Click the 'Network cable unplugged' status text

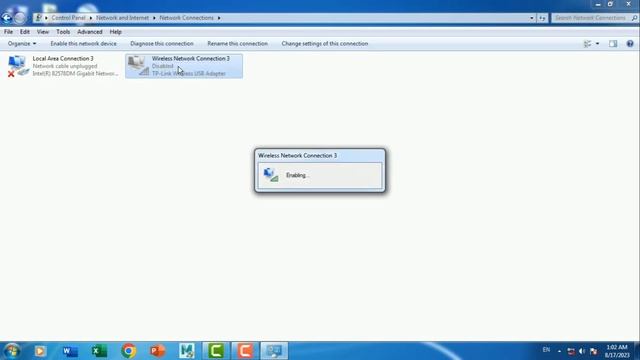pyautogui.click(x=65, y=66)
